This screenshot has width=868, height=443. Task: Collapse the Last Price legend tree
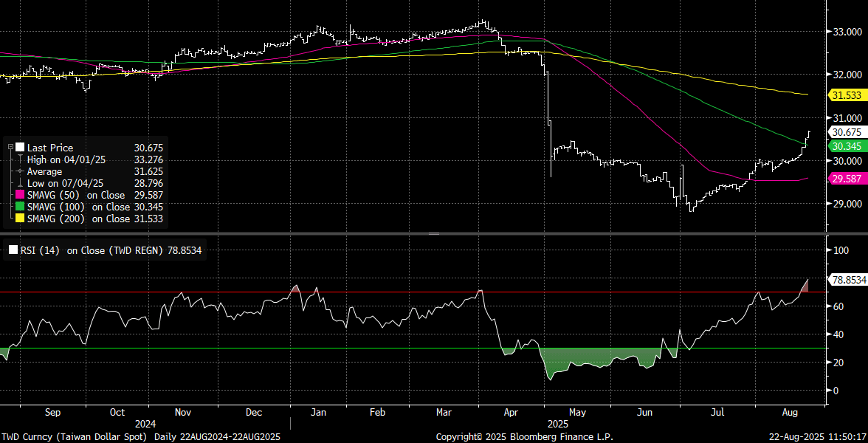[10, 148]
